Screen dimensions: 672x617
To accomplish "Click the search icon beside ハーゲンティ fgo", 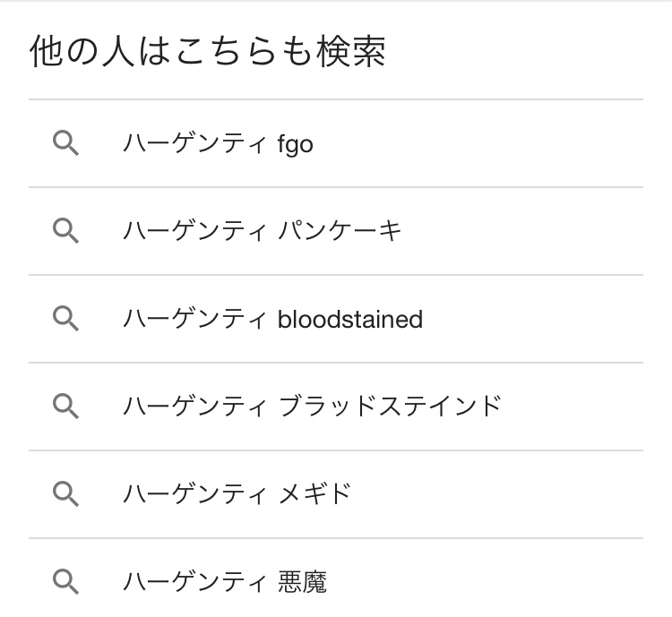I will click(x=66, y=143).
